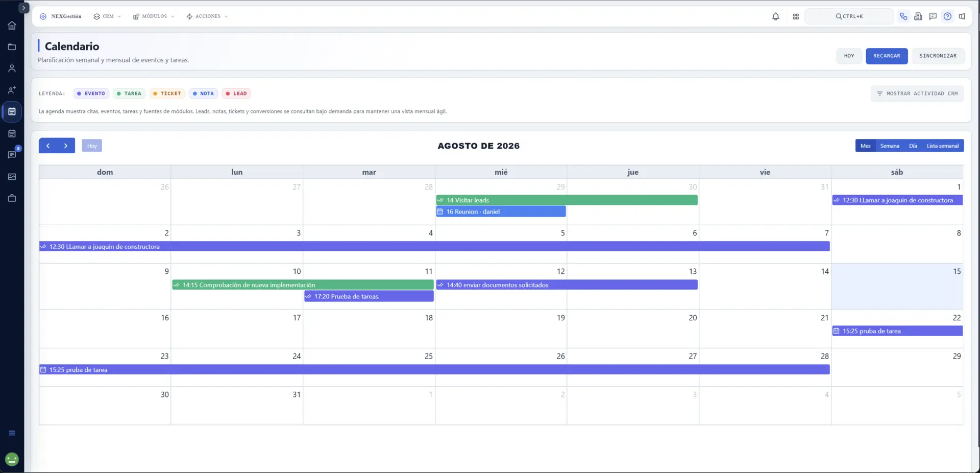Open the home icon in sidebar

[12, 26]
